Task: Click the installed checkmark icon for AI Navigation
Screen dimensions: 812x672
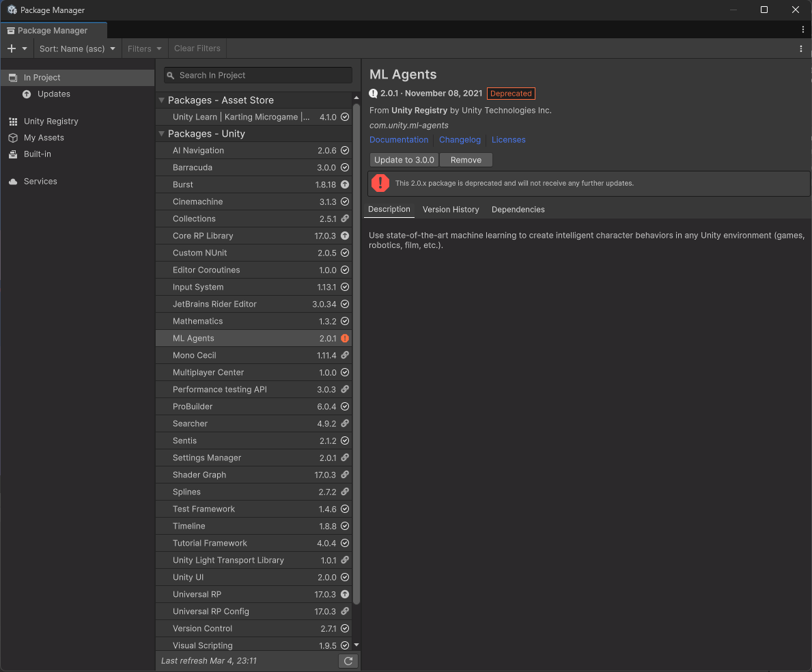Action: coord(345,151)
